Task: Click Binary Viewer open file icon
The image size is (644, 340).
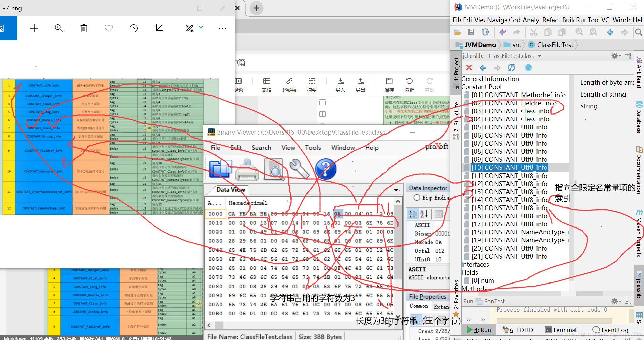Action: (x=220, y=169)
